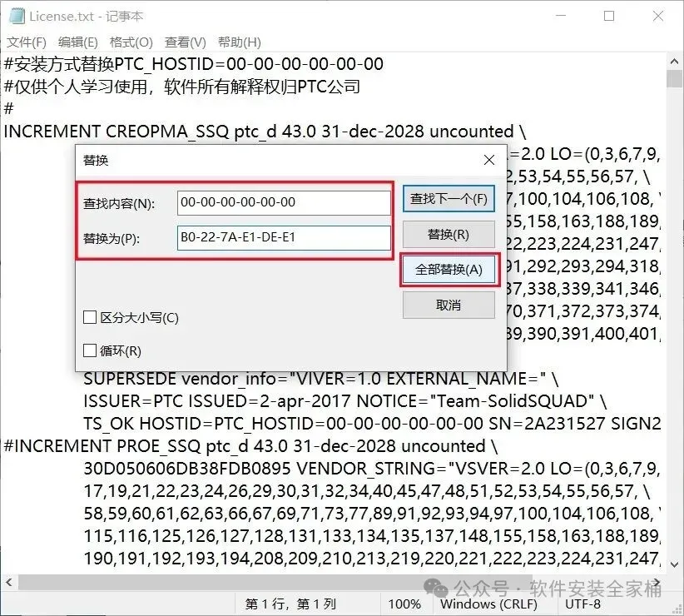The image size is (684, 616).
Task: Click the 30D050606DB38FDB0895 VENDOR_STRING line
Action: [372, 469]
